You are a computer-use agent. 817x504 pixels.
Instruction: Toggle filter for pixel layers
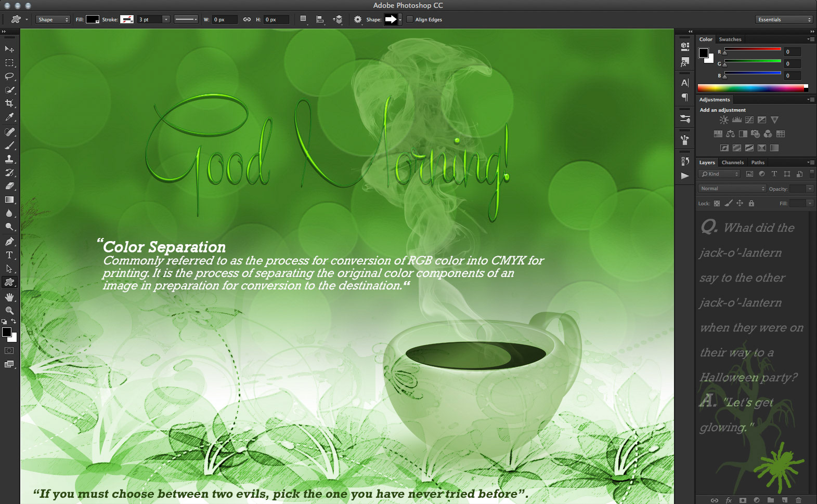[749, 174]
